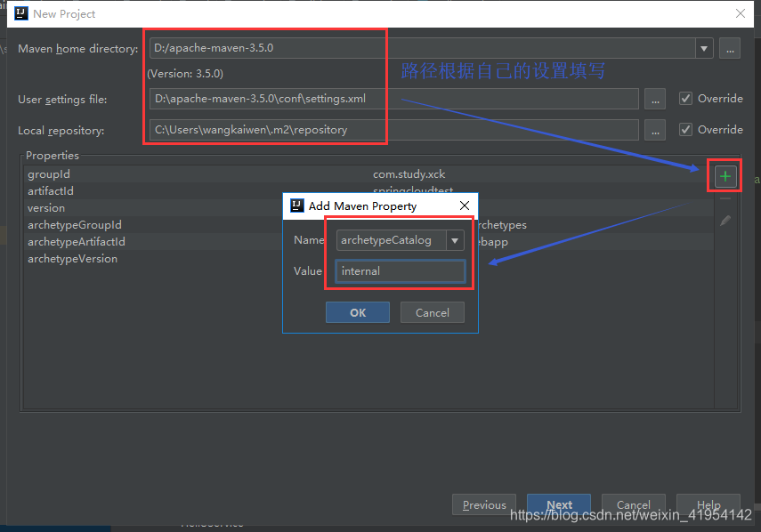Cancel the New Project wizard
This screenshot has width=761, height=532.
tap(634, 504)
